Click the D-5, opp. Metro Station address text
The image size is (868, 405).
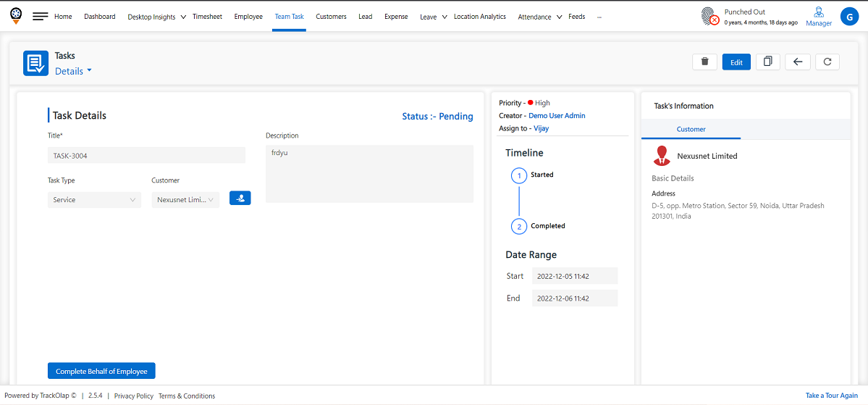pyautogui.click(x=738, y=211)
